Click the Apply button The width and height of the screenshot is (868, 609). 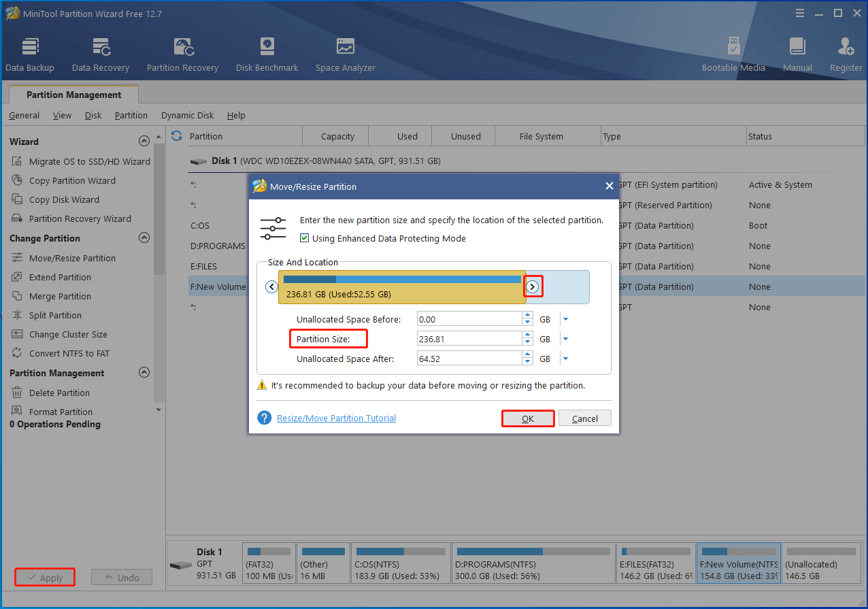tap(45, 578)
